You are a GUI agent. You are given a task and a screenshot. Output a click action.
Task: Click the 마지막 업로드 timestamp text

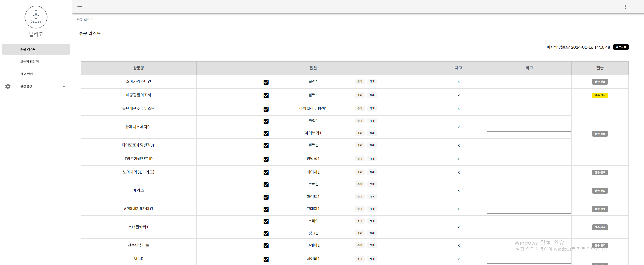pyautogui.click(x=578, y=47)
